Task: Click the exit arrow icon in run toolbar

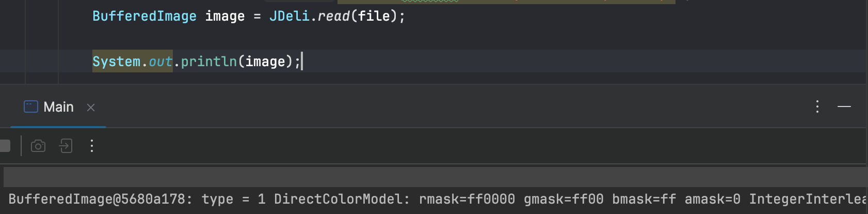Action: 66,146
